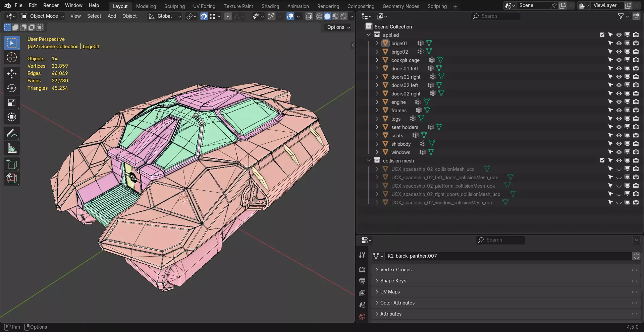Switch to material preview shading
This screenshot has width=644, height=332.
(335, 16)
